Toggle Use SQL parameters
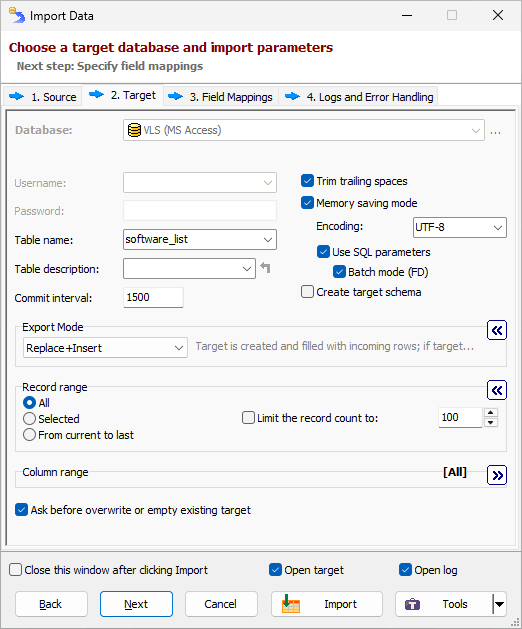The image size is (522, 629). (323, 252)
